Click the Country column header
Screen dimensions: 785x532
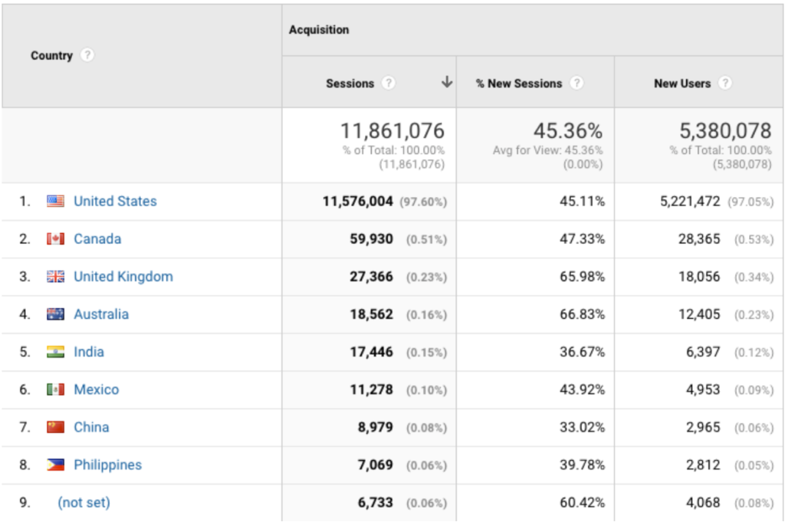pyautogui.click(x=51, y=56)
